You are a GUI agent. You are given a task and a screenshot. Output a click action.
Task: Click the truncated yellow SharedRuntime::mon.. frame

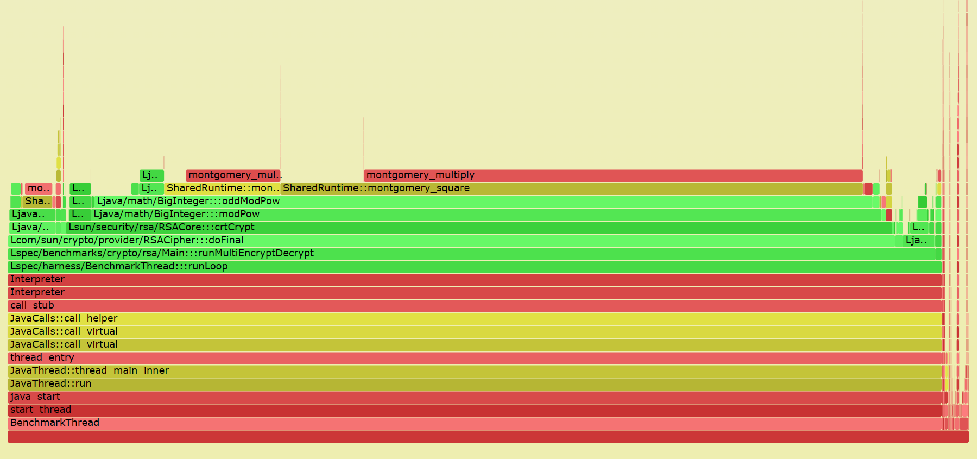[x=223, y=188]
